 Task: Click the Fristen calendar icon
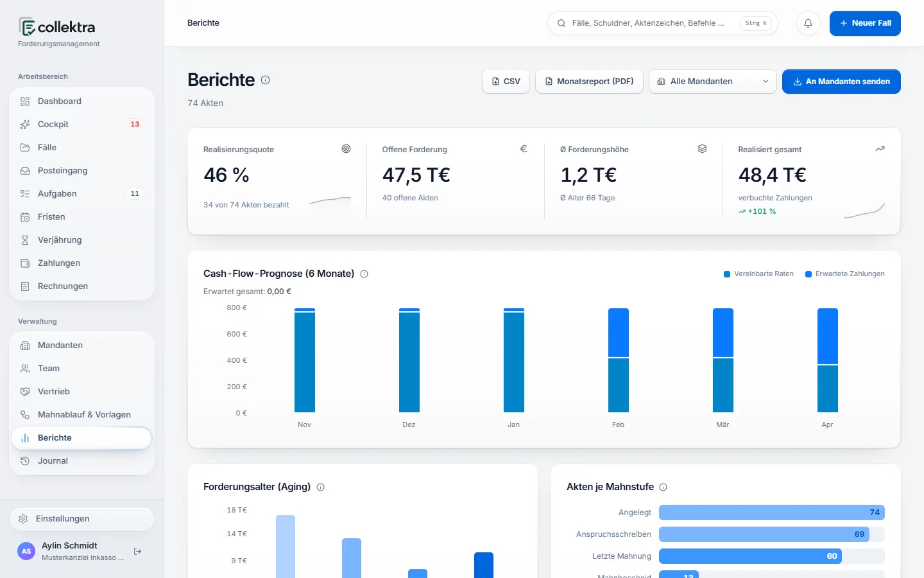tap(25, 217)
